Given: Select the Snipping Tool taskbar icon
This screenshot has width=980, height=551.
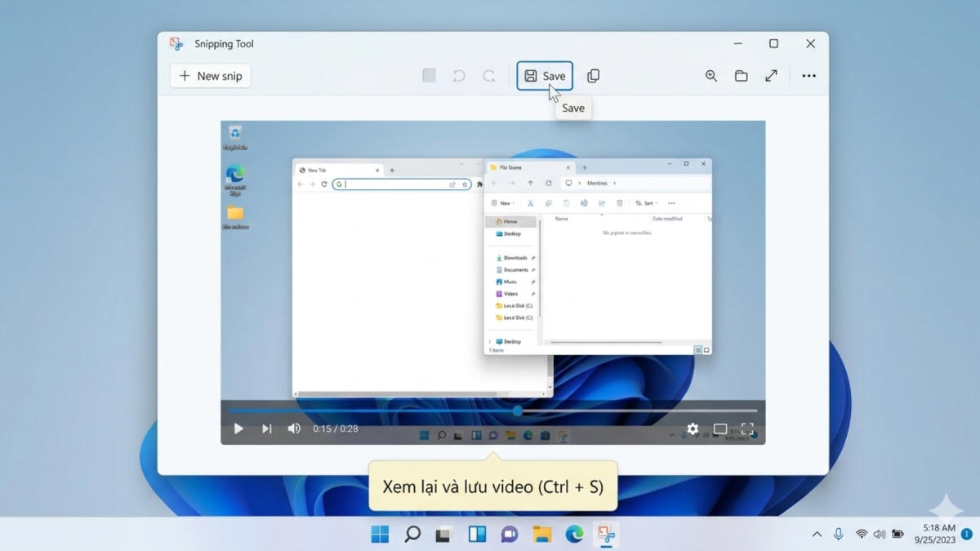Looking at the screenshot, I should point(606,535).
